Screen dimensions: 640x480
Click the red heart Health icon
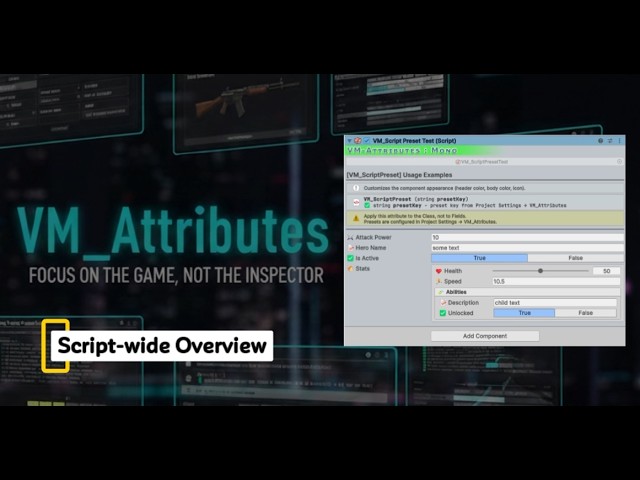[x=439, y=271]
